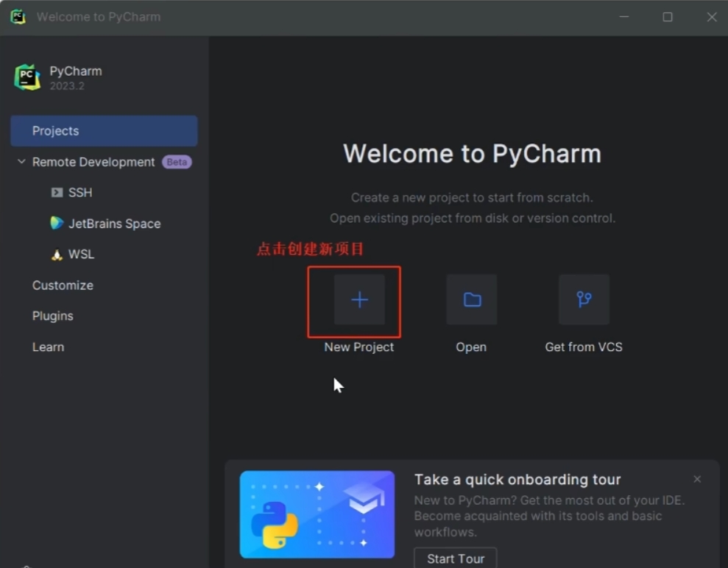
Task: Click the SSH terminal icon in sidebar
Action: click(57, 193)
